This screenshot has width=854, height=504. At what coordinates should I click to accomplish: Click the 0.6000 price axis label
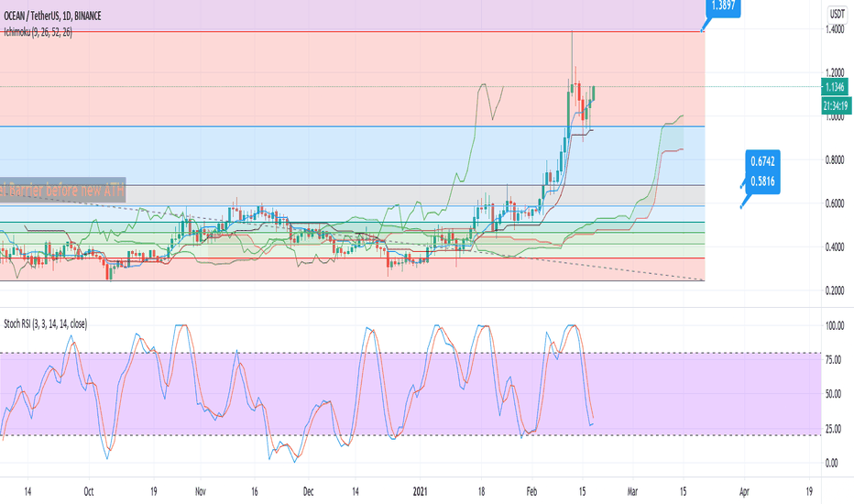pos(835,203)
